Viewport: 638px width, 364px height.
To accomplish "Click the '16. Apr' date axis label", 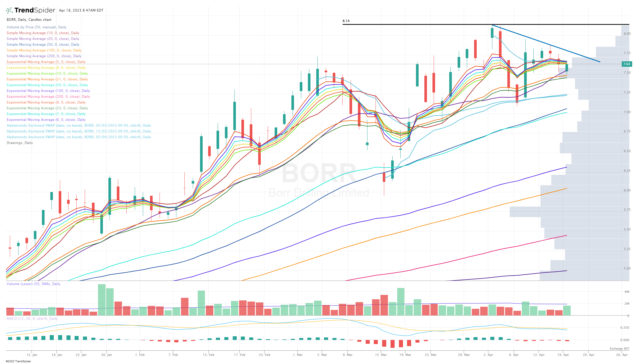I will 563,355.
